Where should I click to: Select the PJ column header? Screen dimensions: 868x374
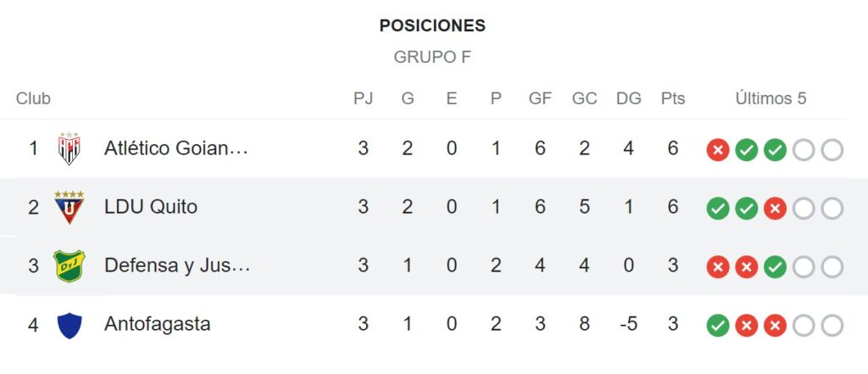[363, 98]
